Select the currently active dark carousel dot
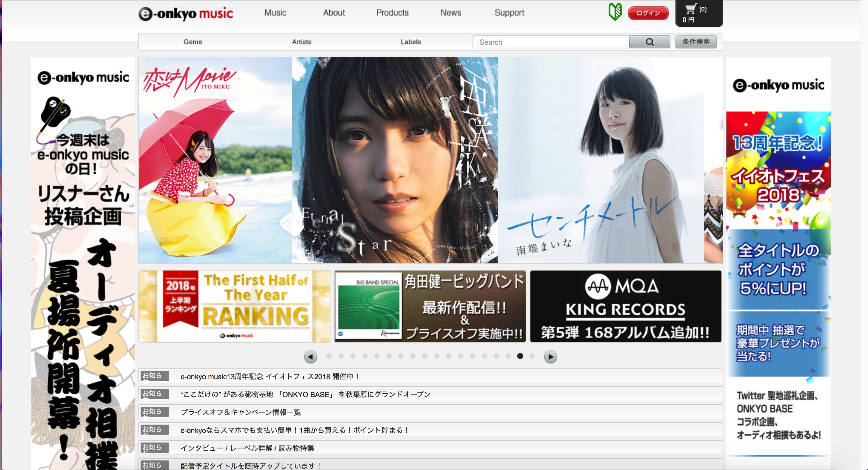The width and height of the screenshot is (868, 470). tap(520, 356)
